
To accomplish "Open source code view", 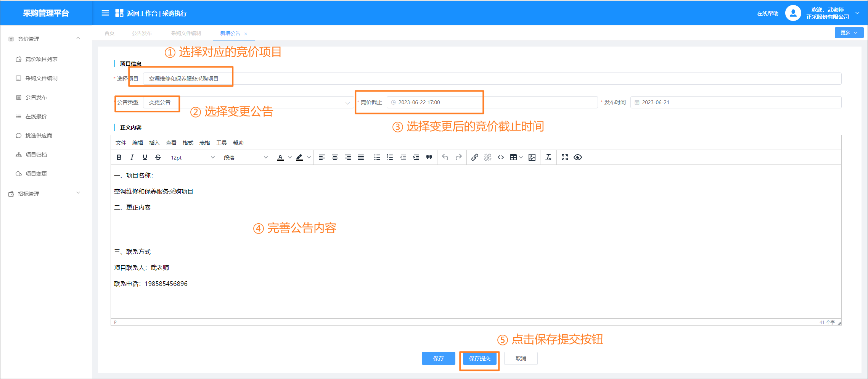I will 501,157.
